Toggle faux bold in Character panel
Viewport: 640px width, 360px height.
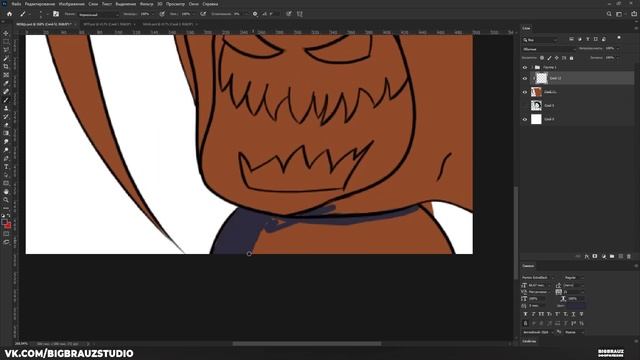525,314
